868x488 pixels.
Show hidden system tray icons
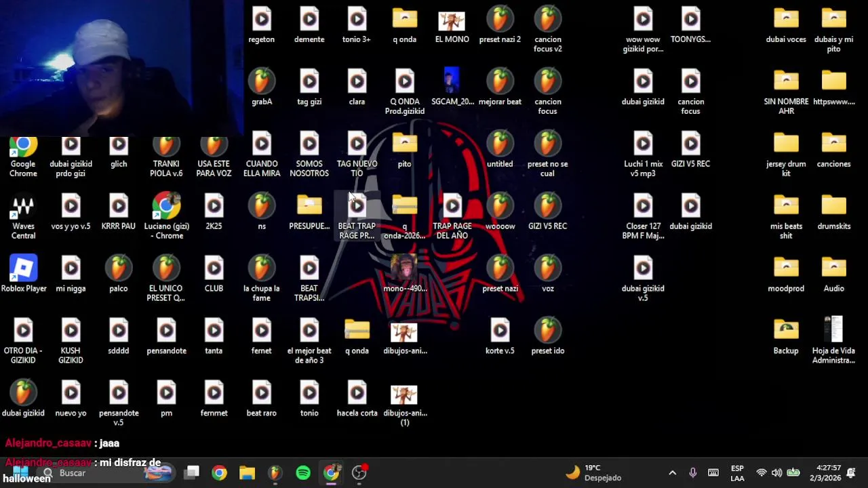672,473
